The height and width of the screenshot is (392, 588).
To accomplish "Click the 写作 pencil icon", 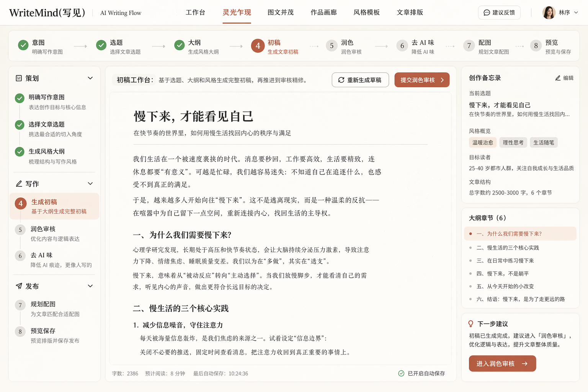I will tap(19, 184).
